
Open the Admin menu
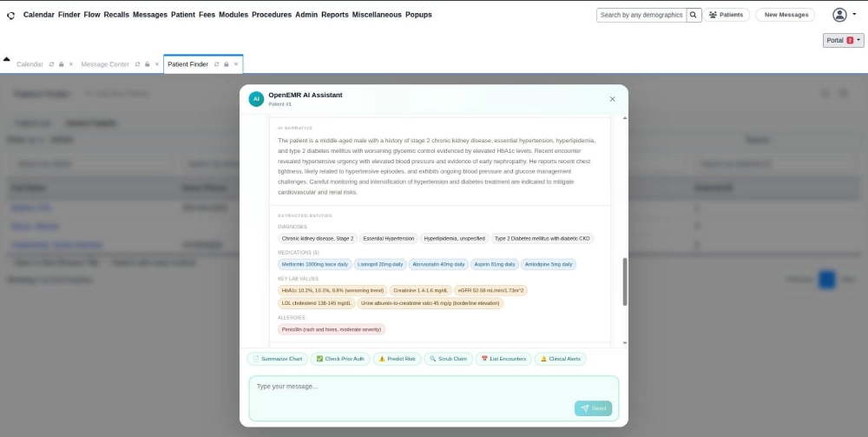coord(306,15)
